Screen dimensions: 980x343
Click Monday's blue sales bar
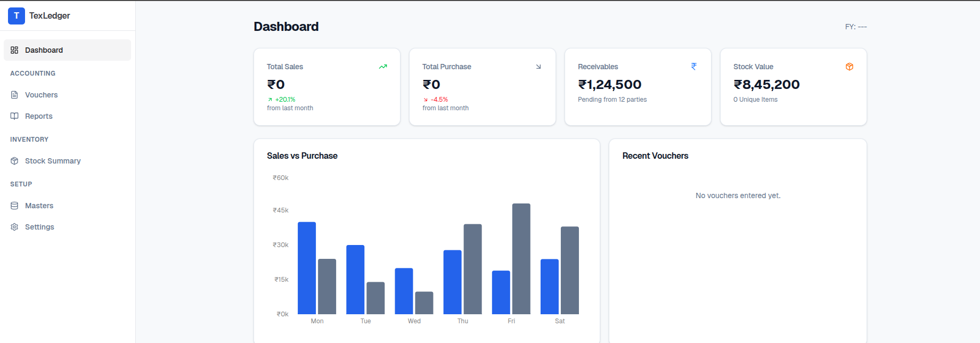click(307, 268)
